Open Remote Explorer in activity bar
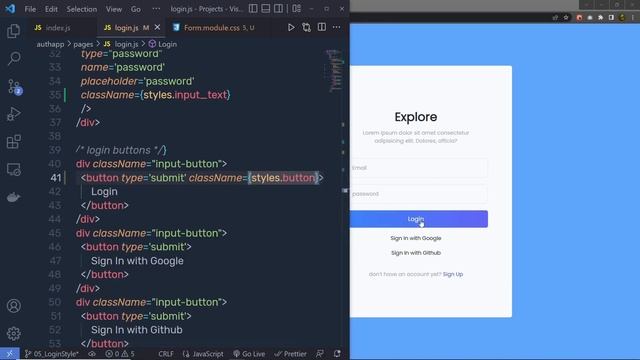Image resolution: width=640 pixels, height=360 pixels. (13, 169)
